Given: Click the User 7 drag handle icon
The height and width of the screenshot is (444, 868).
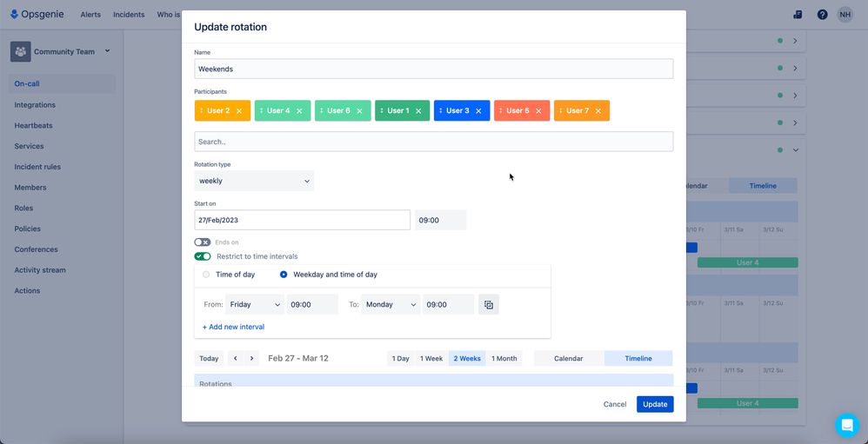Looking at the screenshot, I should pos(560,110).
